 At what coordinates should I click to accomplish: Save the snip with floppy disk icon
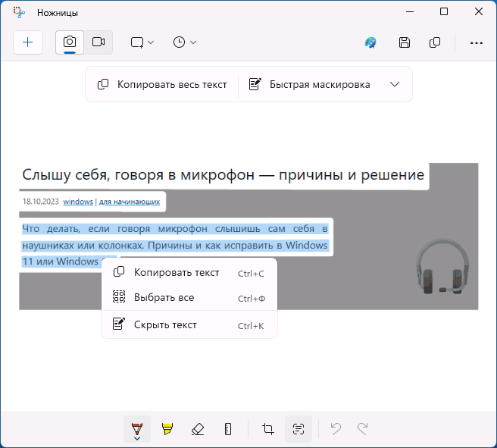click(x=404, y=42)
